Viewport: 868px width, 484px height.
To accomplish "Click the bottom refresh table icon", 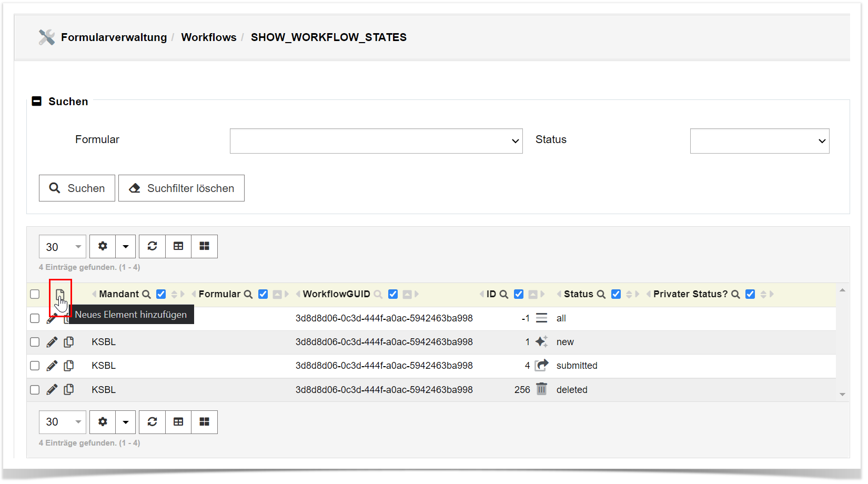I will (152, 422).
